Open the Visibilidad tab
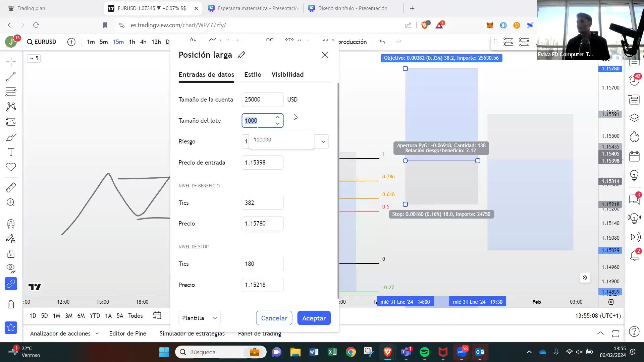Image resolution: width=644 pixels, height=362 pixels. (x=287, y=74)
